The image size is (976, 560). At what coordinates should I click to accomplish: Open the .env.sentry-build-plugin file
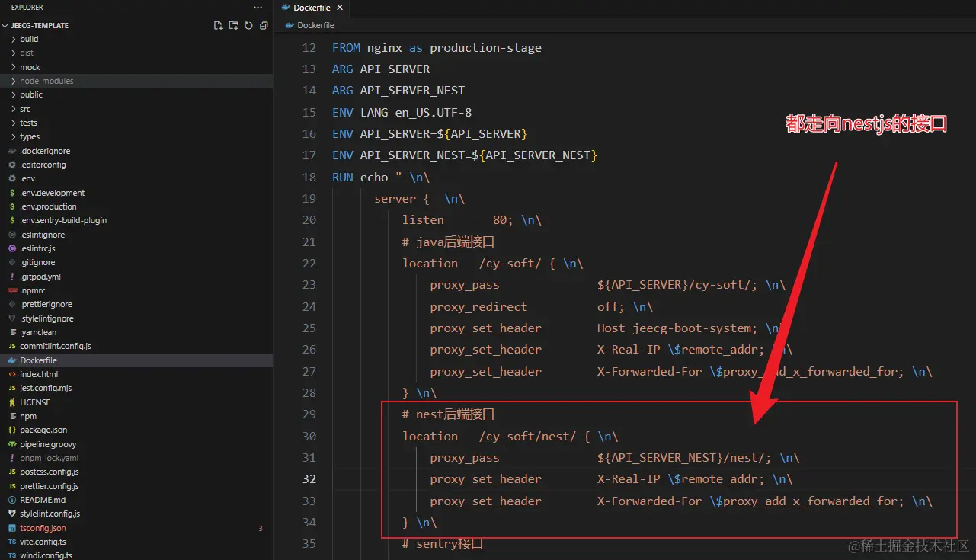click(136, 220)
